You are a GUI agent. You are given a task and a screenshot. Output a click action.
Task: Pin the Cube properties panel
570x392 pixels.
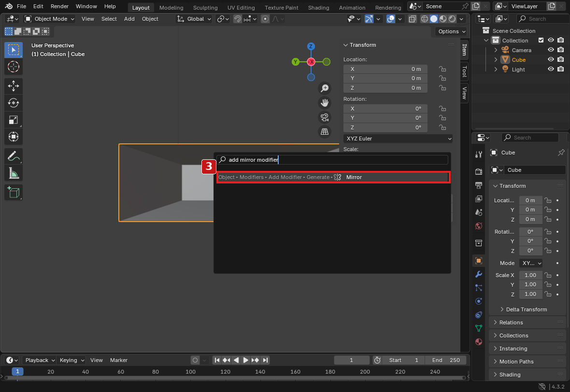[x=561, y=153]
